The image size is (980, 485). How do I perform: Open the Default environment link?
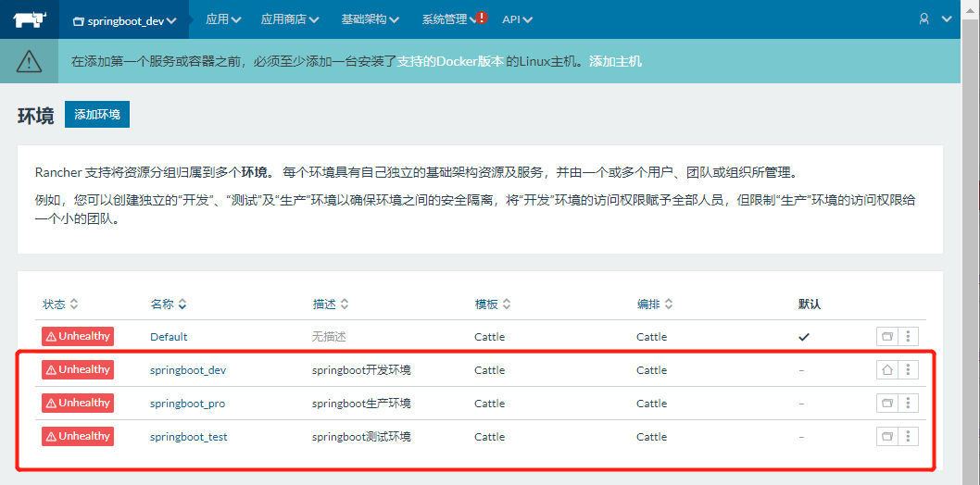click(169, 336)
